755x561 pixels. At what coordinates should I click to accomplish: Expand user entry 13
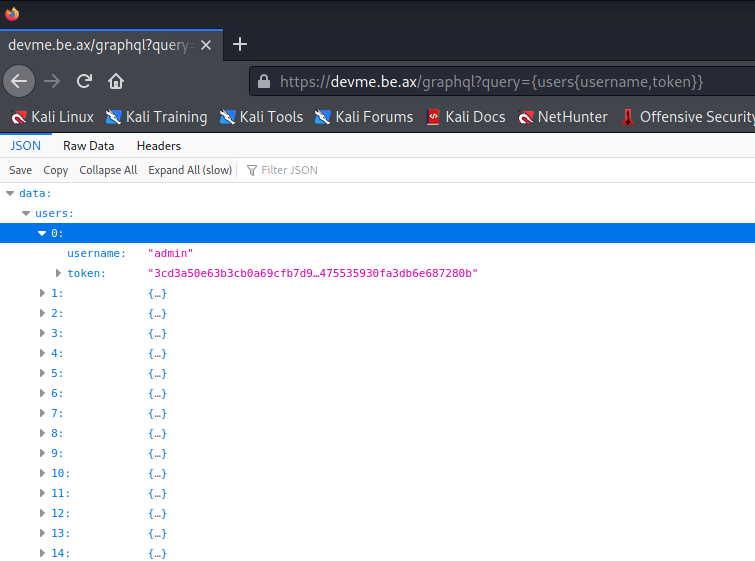(x=42, y=533)
